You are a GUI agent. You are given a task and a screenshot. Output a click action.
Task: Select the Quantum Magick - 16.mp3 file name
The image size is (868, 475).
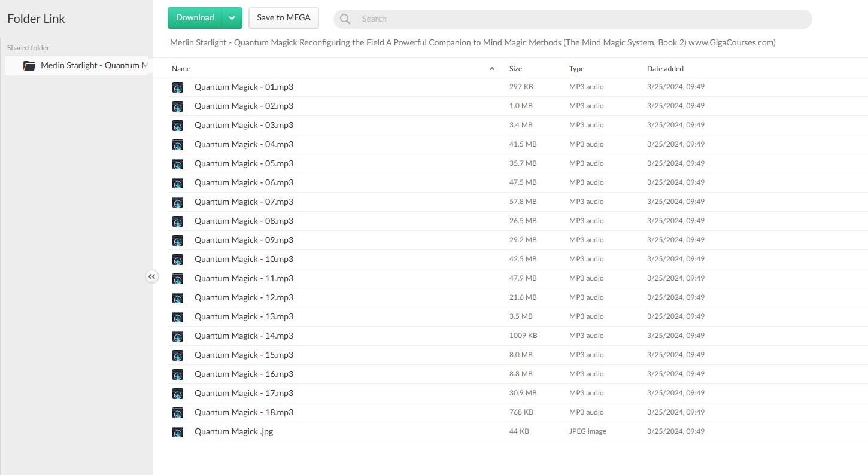(x=244, y=374)
